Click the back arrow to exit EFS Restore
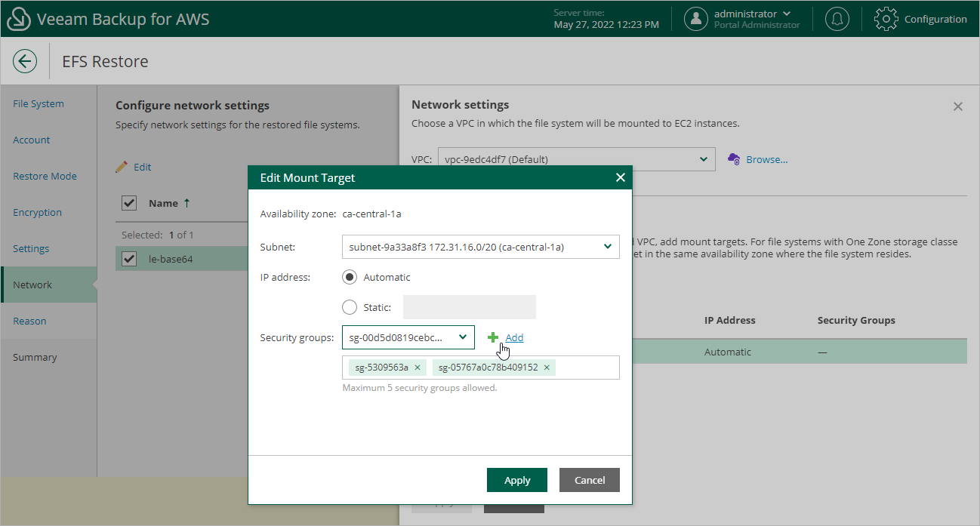Screen dimensions: 980x526 point(25,61)
